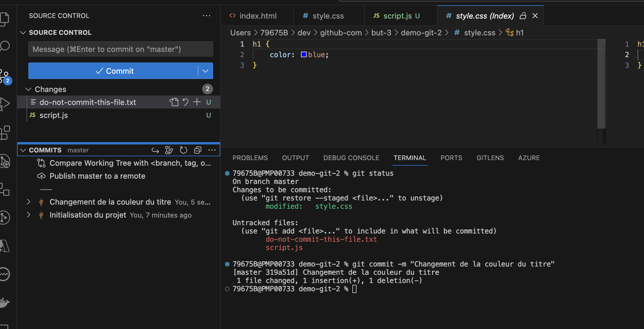Click Publish master to a remote
The height and width of the screenshot is (329, 644).
97,176
